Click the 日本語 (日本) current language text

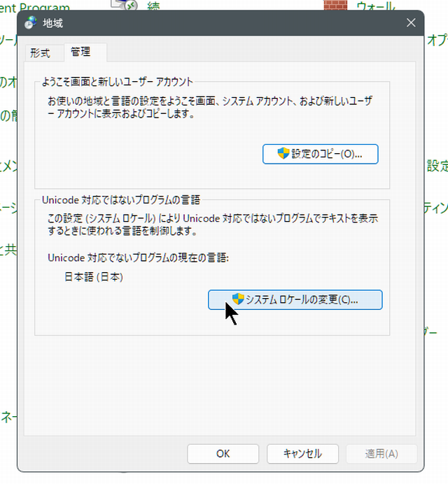click(93, 277)
